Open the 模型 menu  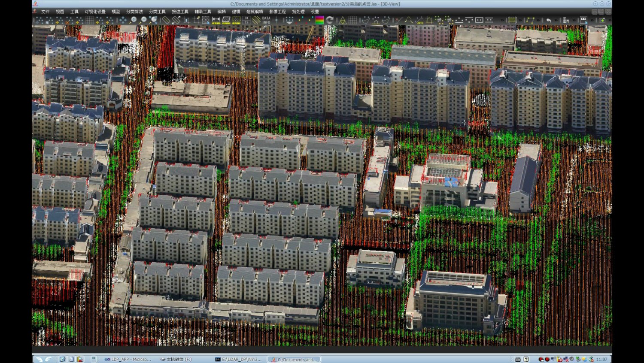tap(116, 12)
